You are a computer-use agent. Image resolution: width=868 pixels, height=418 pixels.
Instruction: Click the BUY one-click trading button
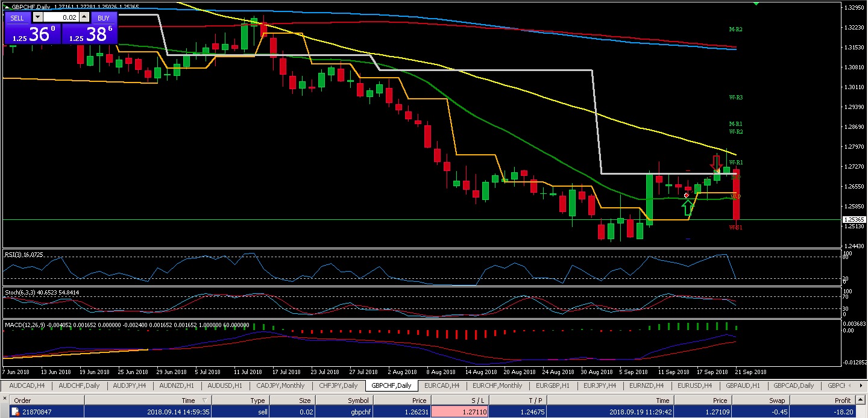(104, 17)
